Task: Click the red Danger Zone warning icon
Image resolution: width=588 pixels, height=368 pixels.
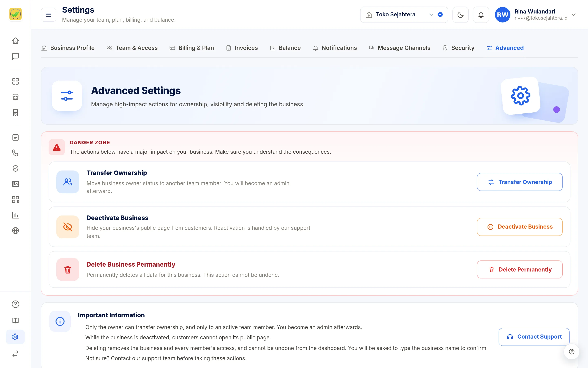Action: pyautogui.click(x=57, y=147)
